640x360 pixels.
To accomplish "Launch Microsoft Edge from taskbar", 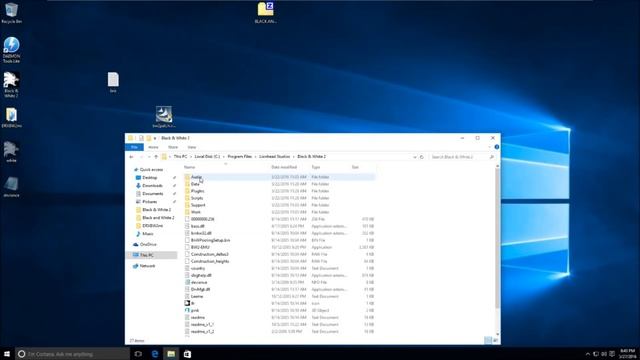I will tap(155, 354).
